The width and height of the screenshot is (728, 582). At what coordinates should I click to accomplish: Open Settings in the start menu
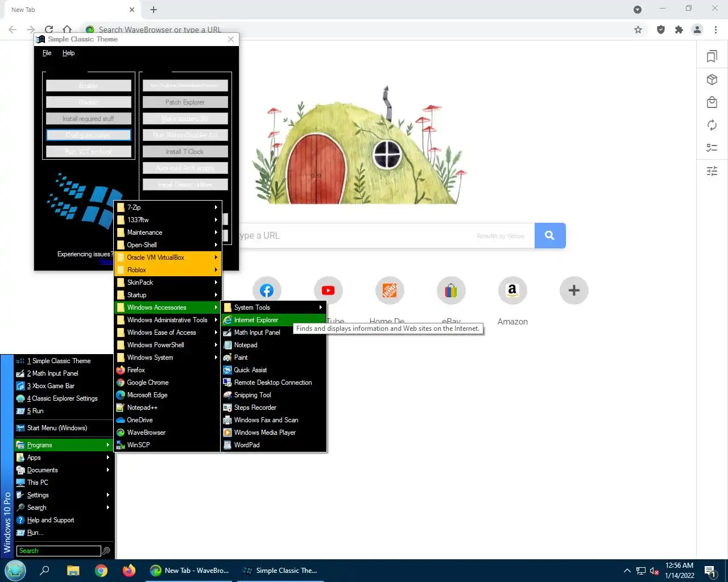(63, 495)
